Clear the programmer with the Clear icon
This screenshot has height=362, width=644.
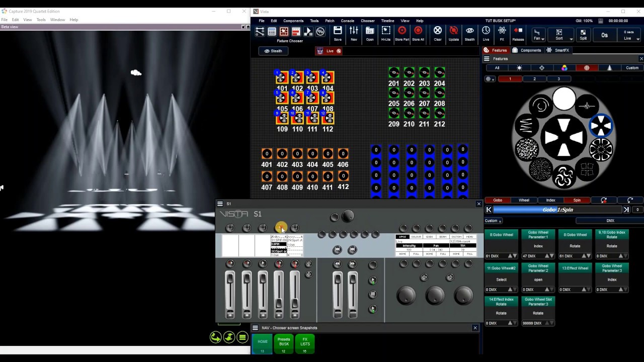click(438, 34)
